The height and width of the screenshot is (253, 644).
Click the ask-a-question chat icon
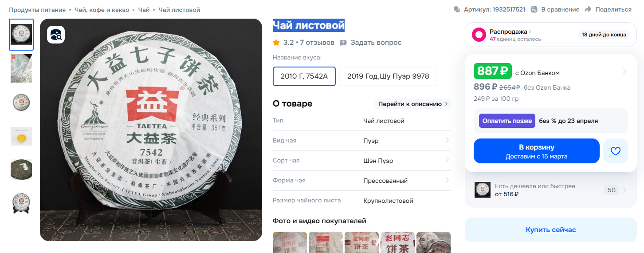343,43
